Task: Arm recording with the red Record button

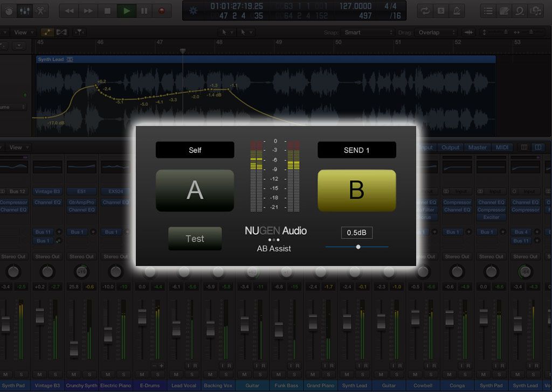Action: (x=162, y=11)
